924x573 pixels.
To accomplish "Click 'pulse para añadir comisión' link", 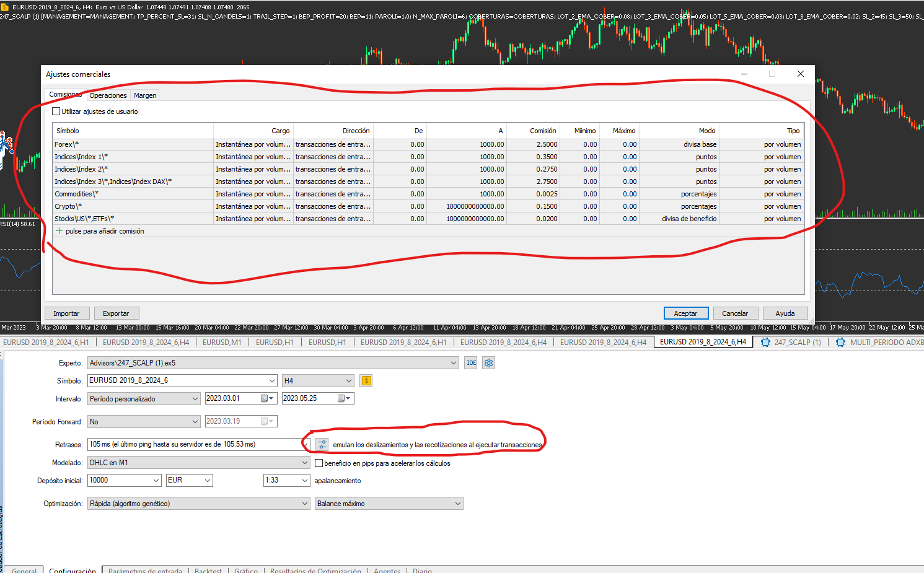I will [x=105, y=231].
